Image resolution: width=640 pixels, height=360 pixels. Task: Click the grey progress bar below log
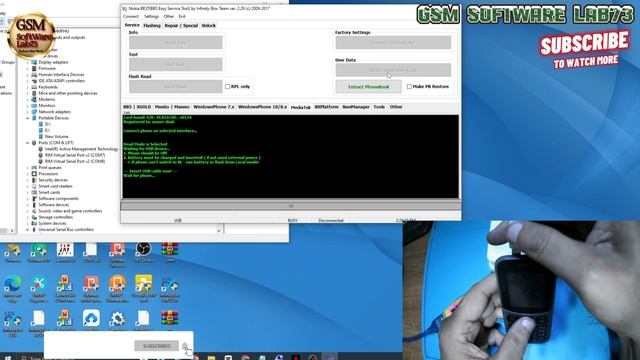click(x=291, y=206)
